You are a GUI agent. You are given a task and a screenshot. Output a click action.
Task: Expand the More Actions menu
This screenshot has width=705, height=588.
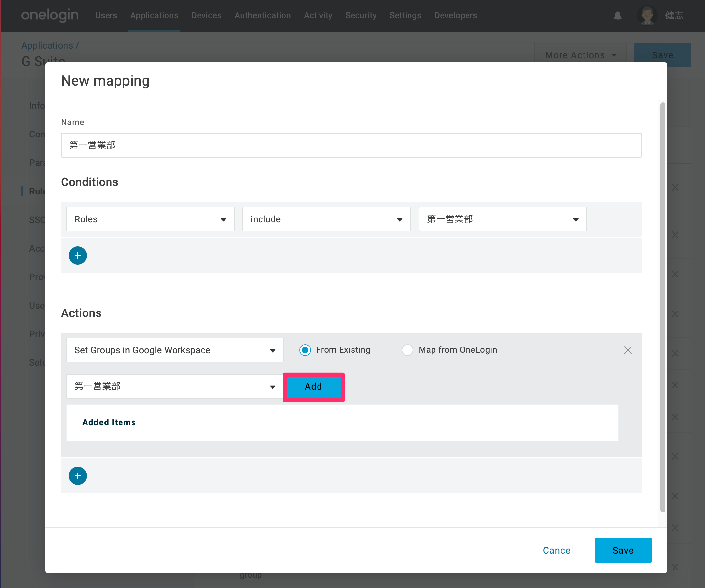[580, 55]
